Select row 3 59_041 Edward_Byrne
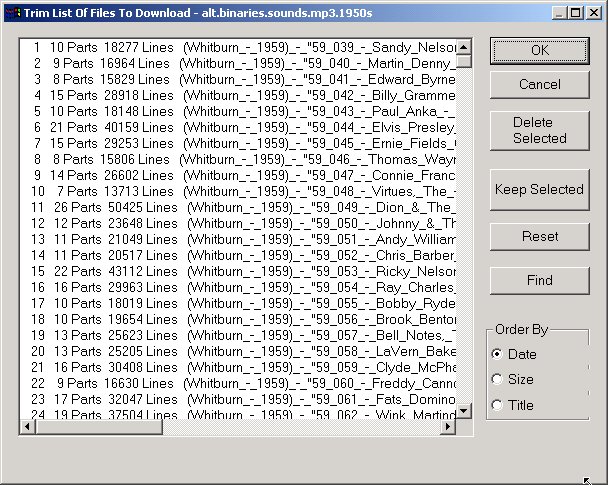The height and width of the screenshot is (485, 608). (238, 79)
